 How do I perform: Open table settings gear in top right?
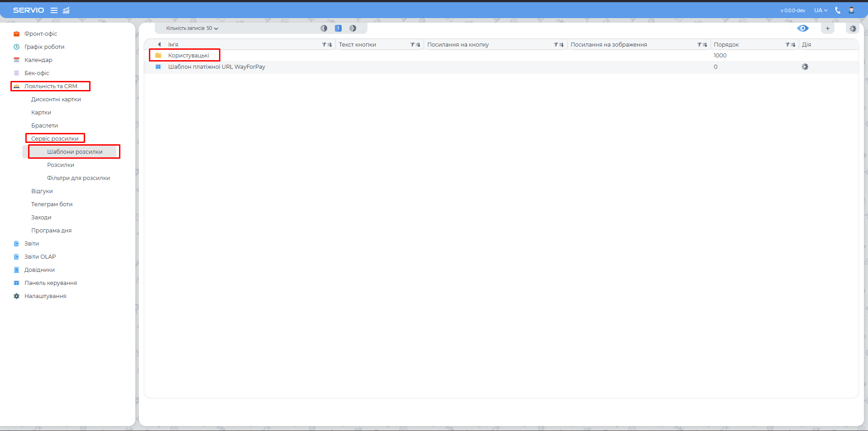point(853,28)
